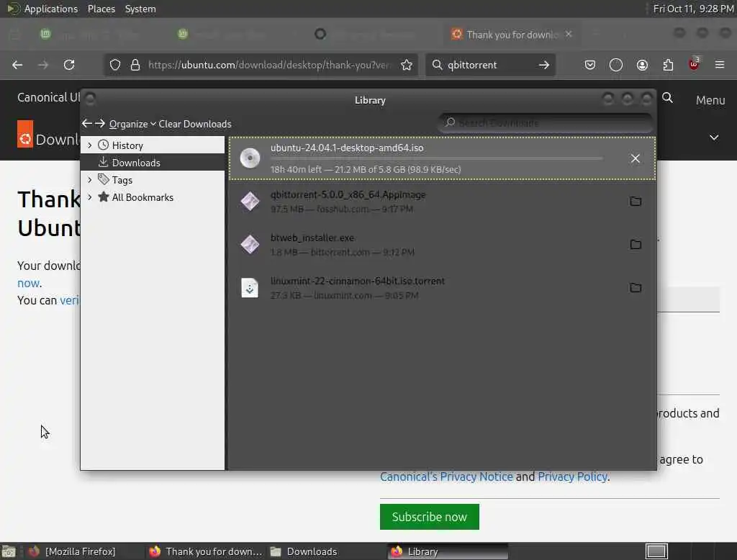Click the Ubuntu website search icon
Image resolution: width=737 pixels, height=560 pixels.
[x=667, y=98]
